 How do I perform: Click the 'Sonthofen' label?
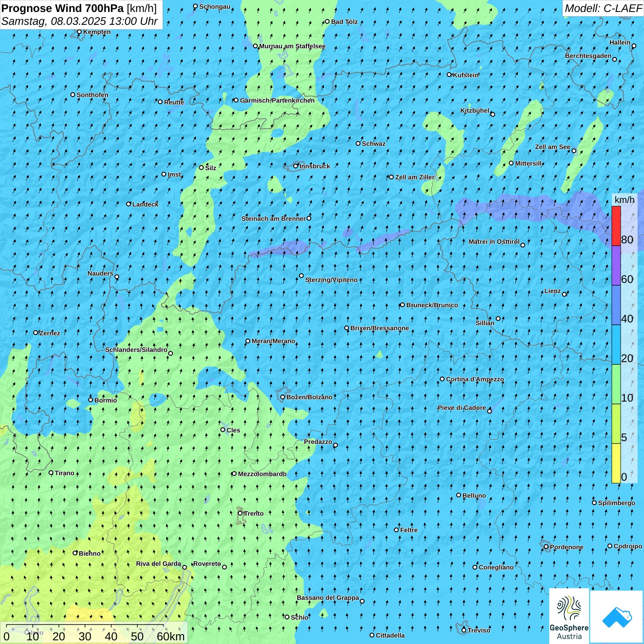[92, 95]
